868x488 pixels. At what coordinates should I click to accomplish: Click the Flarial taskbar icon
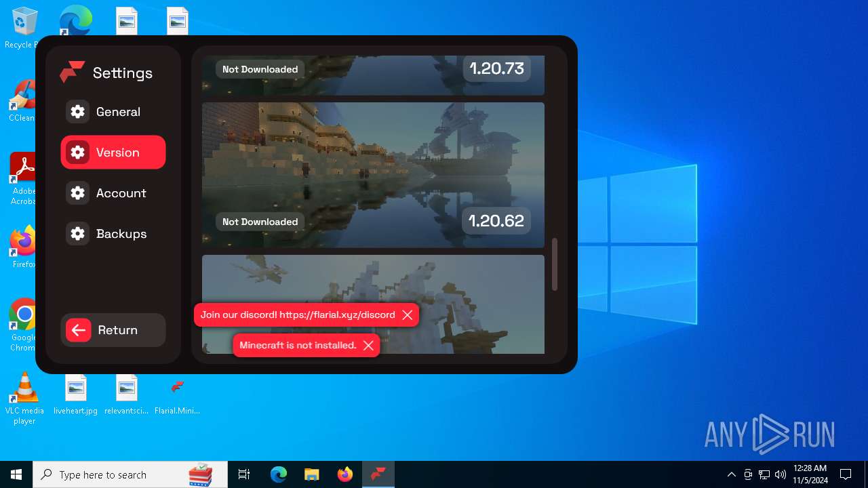tap(378, 474)
